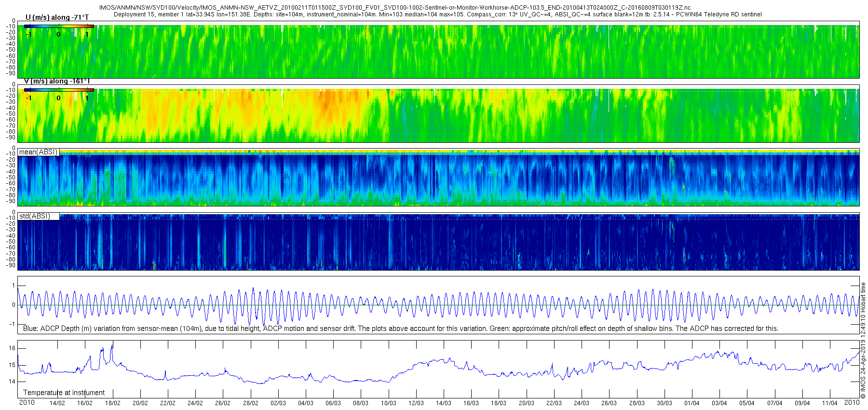The width and height of the screenshot is (868, 410).
Task: Click the '04/03' date tick label
Action: 306,403
